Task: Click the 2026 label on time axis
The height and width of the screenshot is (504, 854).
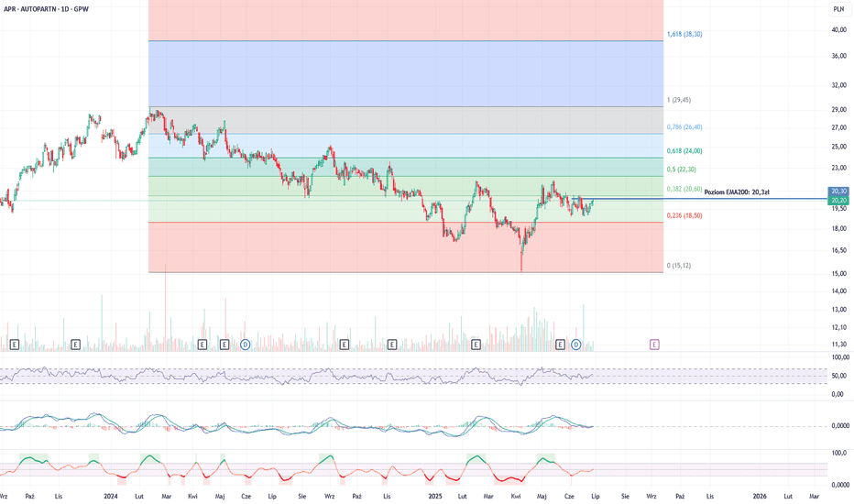Action: tap(760, 496)
